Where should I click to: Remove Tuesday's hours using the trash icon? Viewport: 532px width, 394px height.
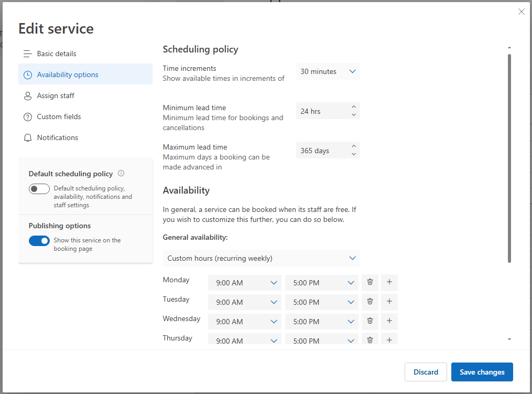tap(370, 302)
